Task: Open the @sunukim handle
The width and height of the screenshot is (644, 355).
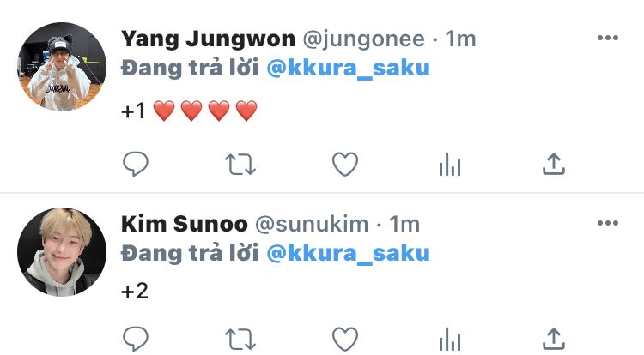Action: pyautogui.click(x=312, y=224)
